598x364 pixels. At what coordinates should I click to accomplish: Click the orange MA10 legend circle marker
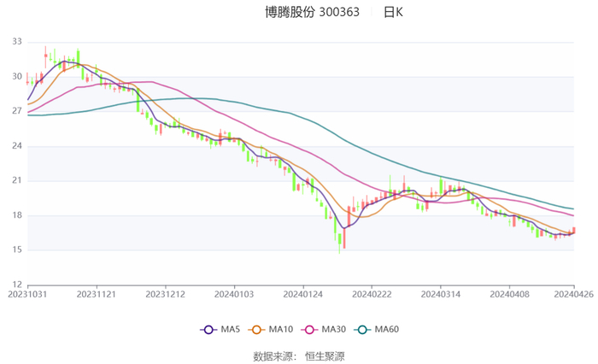click(x=258, y=330)
